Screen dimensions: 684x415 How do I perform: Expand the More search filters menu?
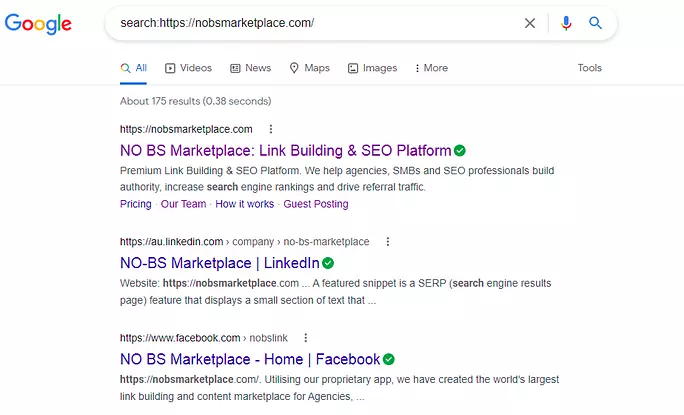pyautogui.click(x=431, y=68)
